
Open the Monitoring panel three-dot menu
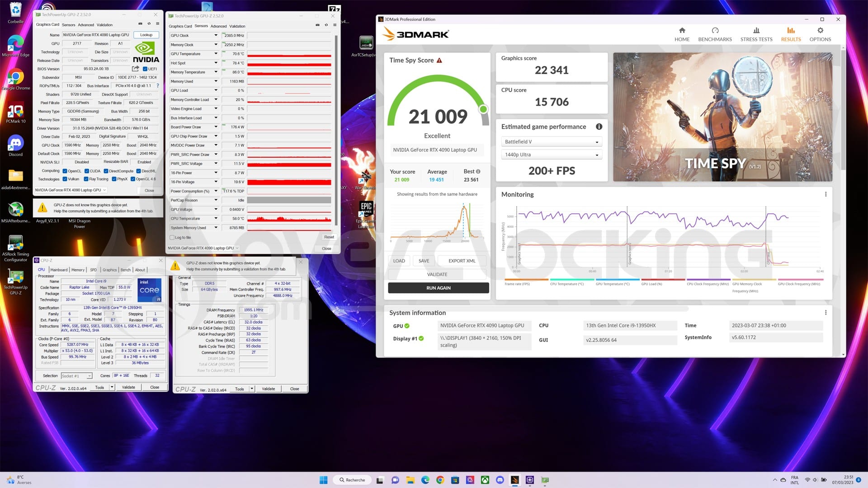click(826, 194)
